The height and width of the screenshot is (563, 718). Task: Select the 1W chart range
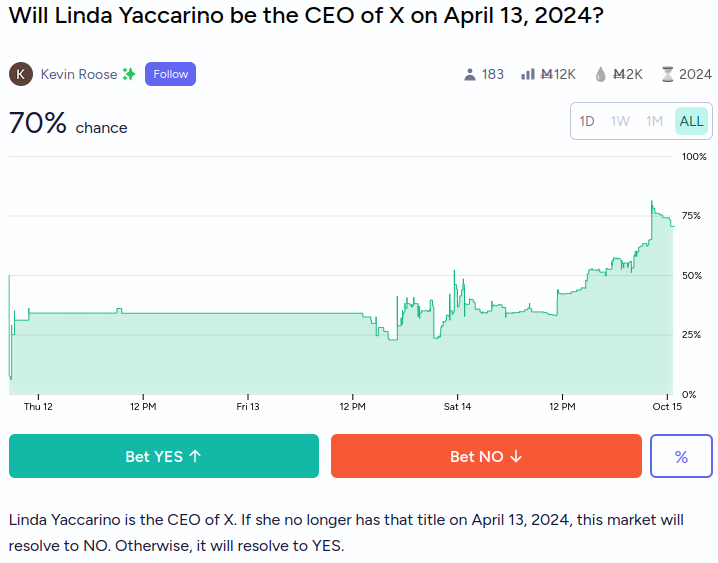tap(620, 121)
